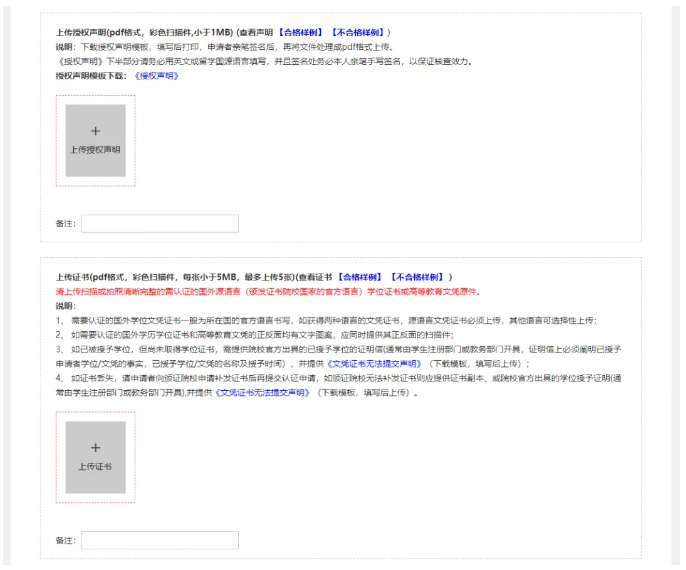Open 合格样例 link for authorization statement
The image size is (686, 570).
pos(301,32)
